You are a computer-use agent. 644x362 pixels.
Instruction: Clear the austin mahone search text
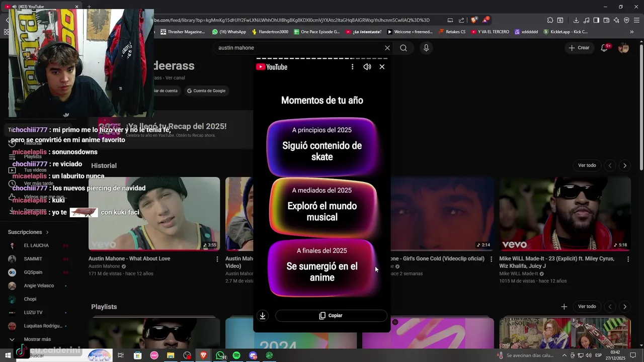(x=387, y=48)
